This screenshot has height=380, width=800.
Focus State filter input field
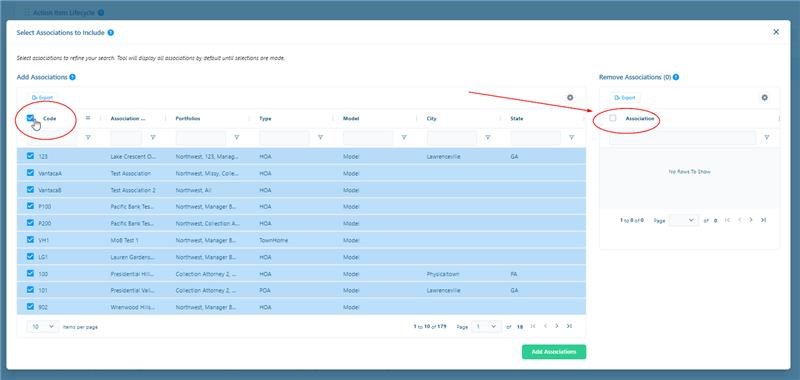click(x=536, y=137)
